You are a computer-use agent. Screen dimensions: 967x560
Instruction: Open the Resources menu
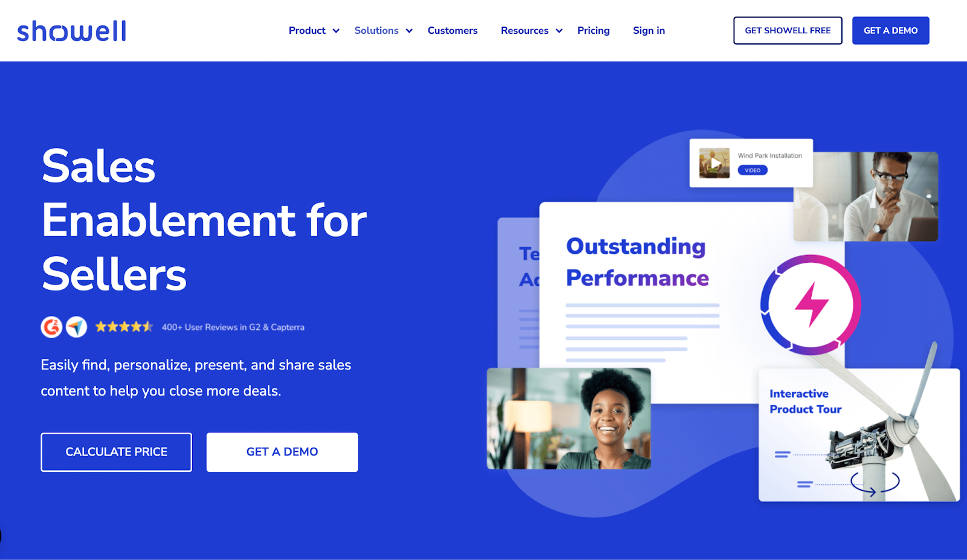point(525,31)
